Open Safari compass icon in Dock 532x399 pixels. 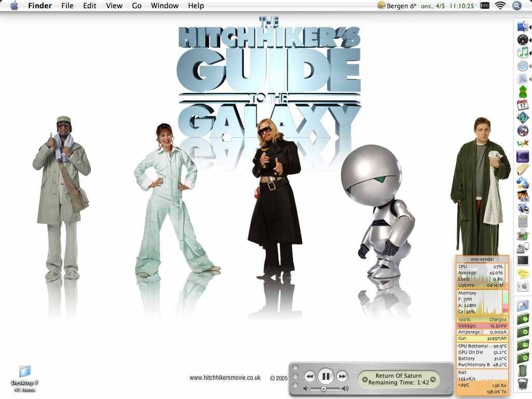pyautogui.click(x=523, y=66)
